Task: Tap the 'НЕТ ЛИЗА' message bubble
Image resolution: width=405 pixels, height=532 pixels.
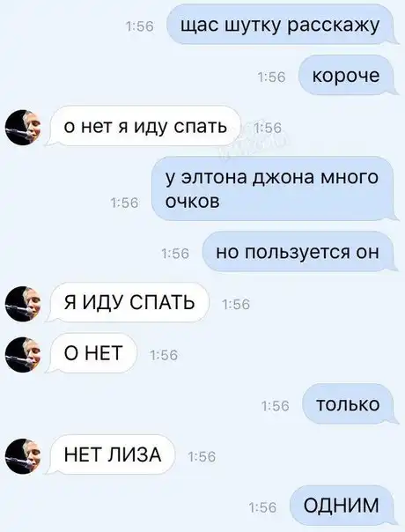Action: point(111,454)
